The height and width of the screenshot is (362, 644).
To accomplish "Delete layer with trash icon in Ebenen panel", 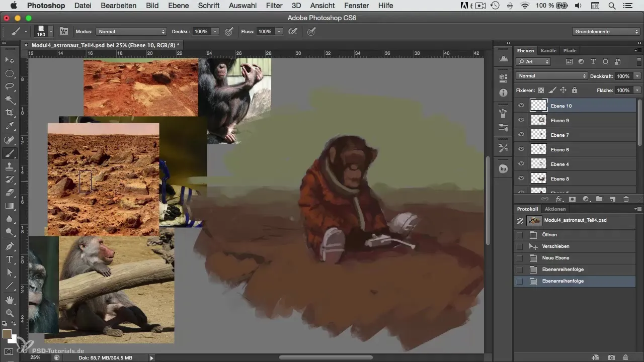I will pos(626,199).
